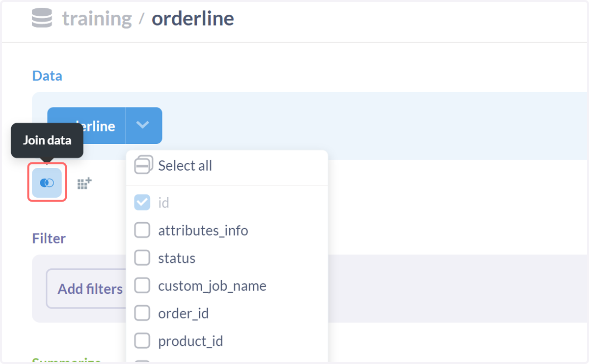Click the Data section heading

click(x=47, y=76)
